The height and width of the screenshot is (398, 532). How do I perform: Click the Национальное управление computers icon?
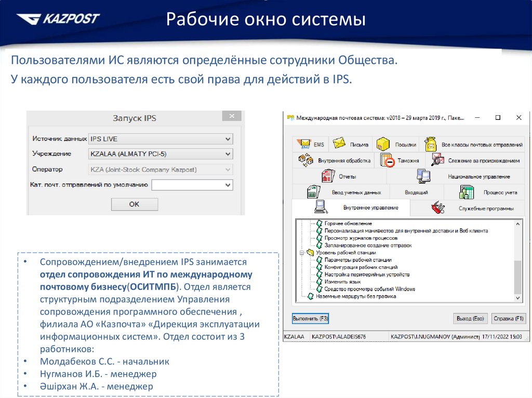pyautogui.click(x=423, y=176)
